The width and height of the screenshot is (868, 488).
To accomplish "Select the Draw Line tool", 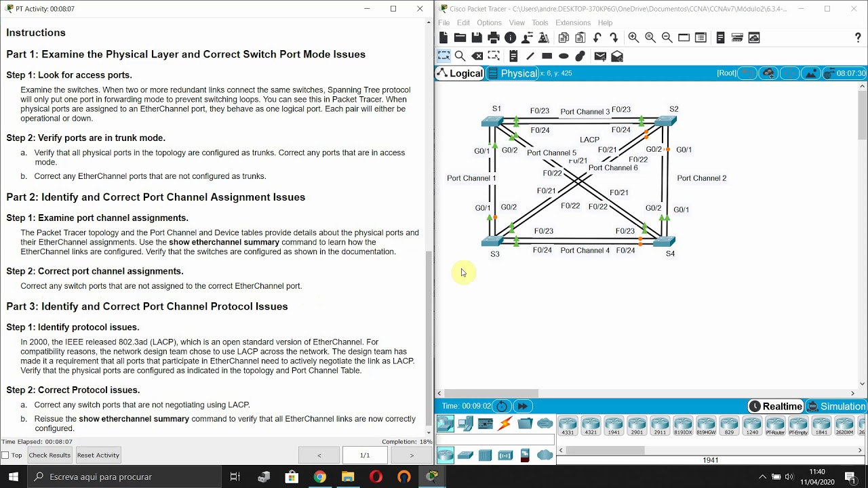I will tap(530, 56).
